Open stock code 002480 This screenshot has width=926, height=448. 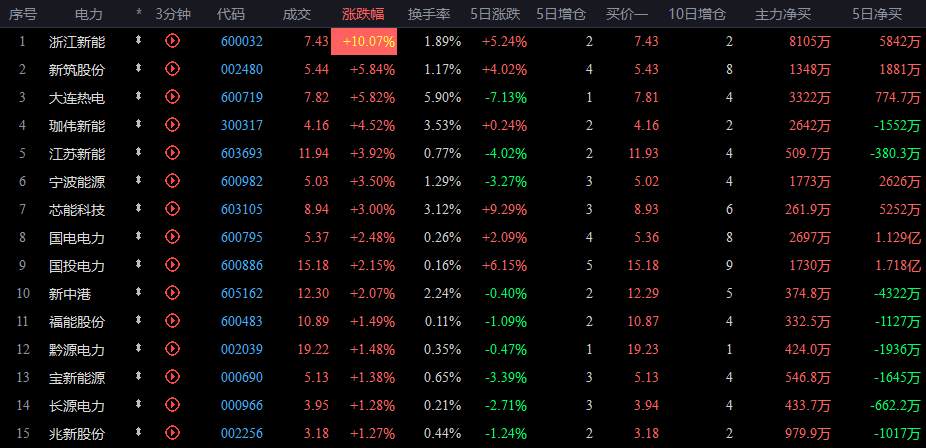242,70
